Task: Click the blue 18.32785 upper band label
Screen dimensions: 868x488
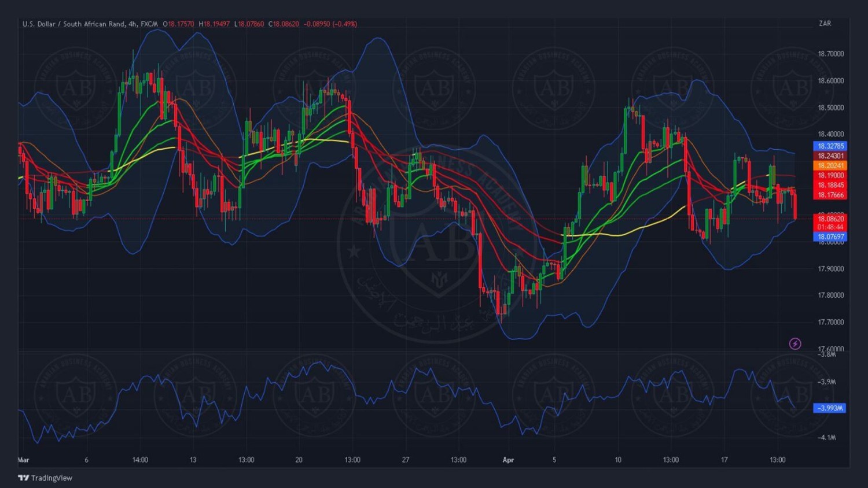Action: [830, 146]
